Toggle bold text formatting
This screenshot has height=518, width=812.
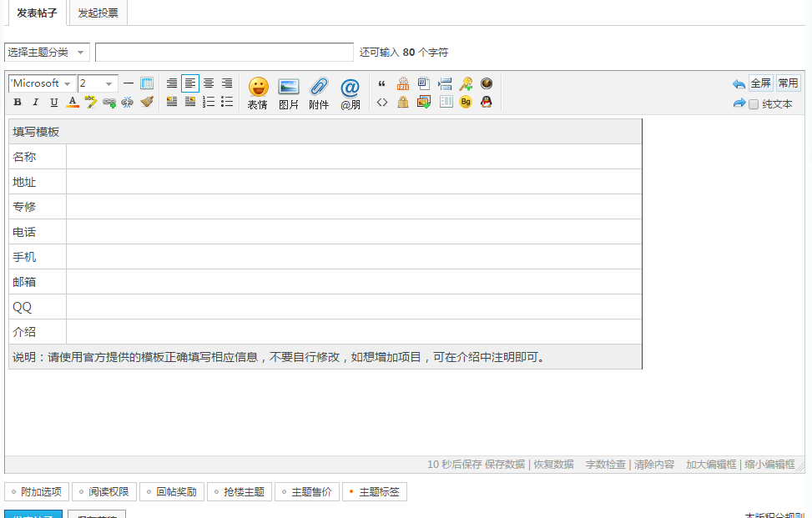17,102
